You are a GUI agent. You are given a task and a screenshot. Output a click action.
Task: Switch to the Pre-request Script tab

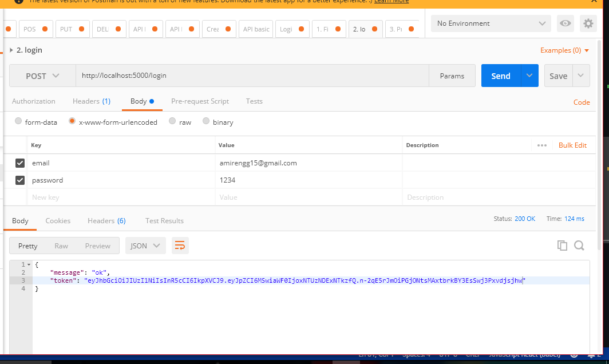[200, 101]
